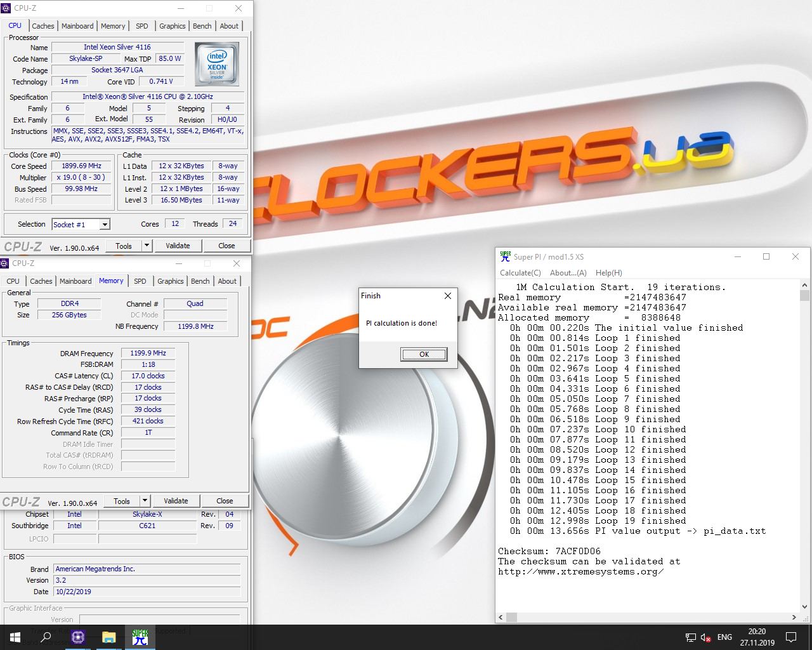The width and height of the screenshot is (812, 650).
Task: Open taskbar Search magnifier
Action: tap(46, 637)
